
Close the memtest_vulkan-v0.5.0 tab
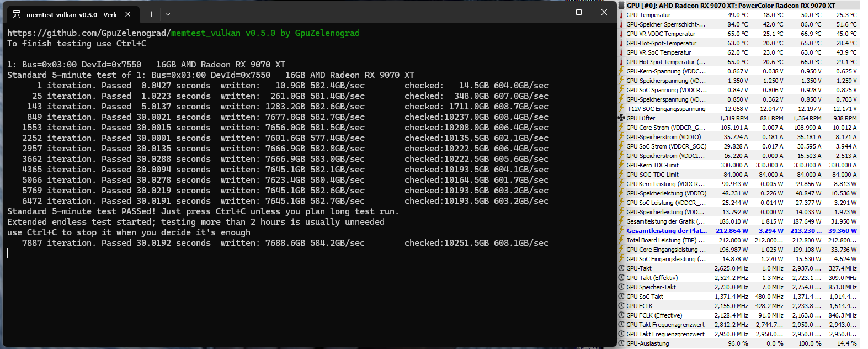point(128,14)
